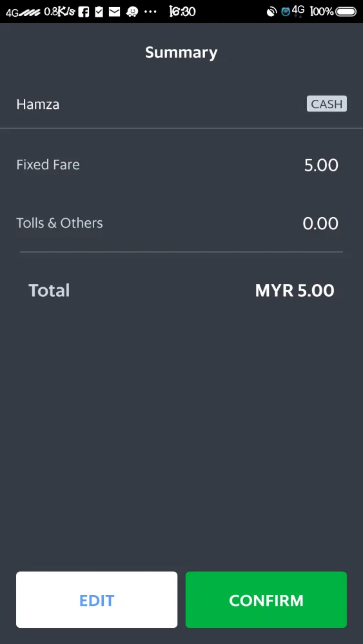Confirm the fare with green CONFIRM button
Image resolution: width=363 pixels, height=644 pixels.
click(266, 600)
